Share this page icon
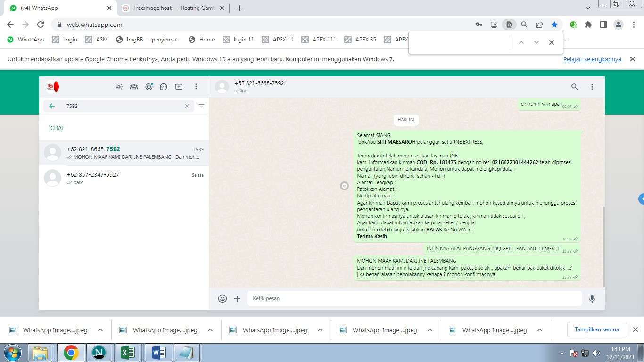The image size is (644, 362). point(539,25)
